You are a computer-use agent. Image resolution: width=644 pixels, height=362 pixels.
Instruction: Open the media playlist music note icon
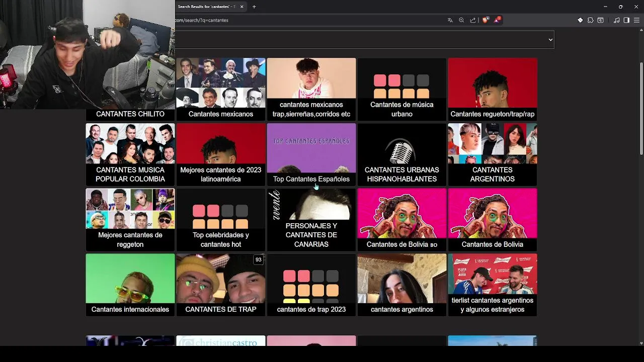(x=617, y=20)
